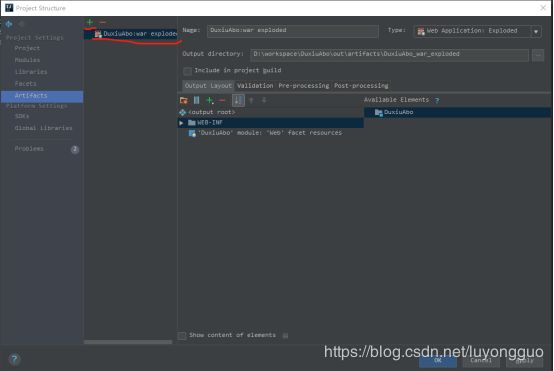Screen dimensions: 554x371
Task: Remove the selected artifact with the red minus
Action: coord(103,22)
